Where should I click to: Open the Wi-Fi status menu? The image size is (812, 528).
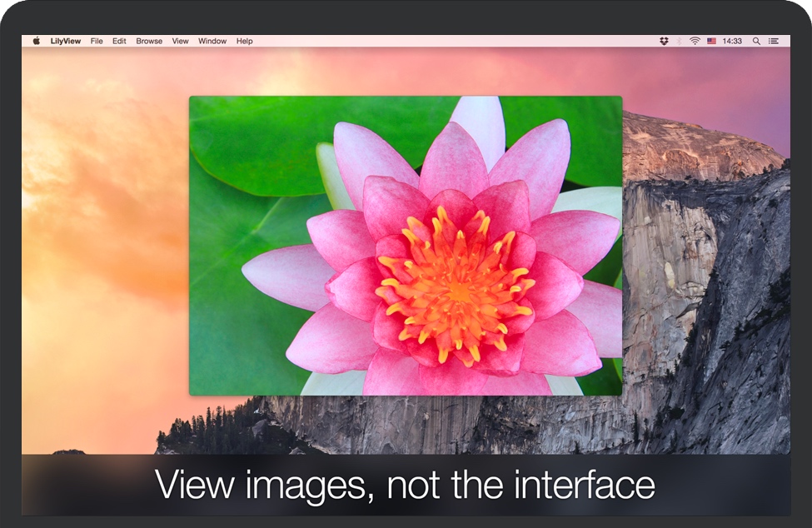click(x=695, y=41)
